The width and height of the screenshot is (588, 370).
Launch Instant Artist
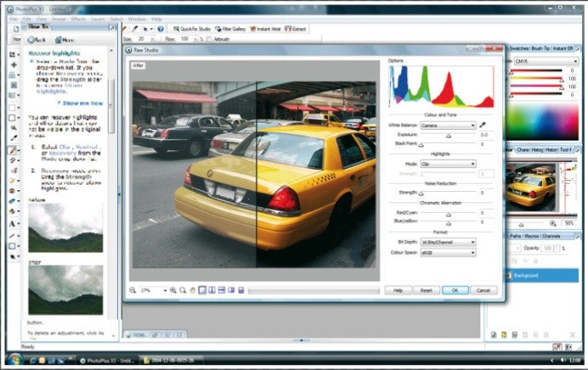[265, 29]
